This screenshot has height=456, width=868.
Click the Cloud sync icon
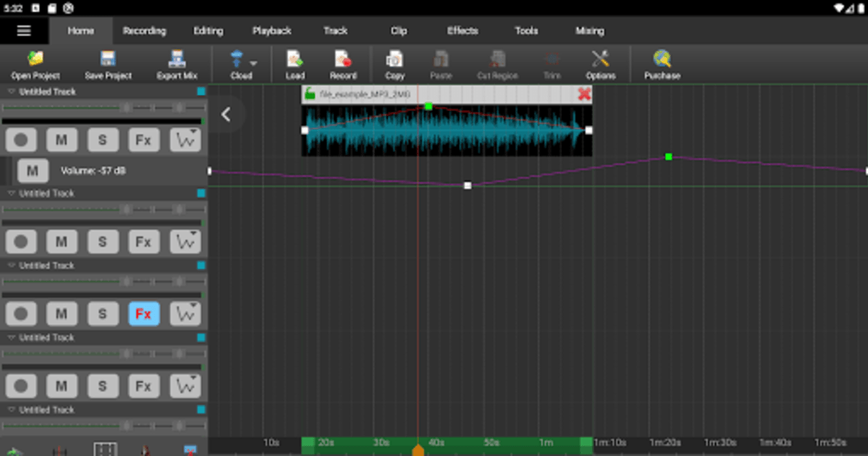237,59
